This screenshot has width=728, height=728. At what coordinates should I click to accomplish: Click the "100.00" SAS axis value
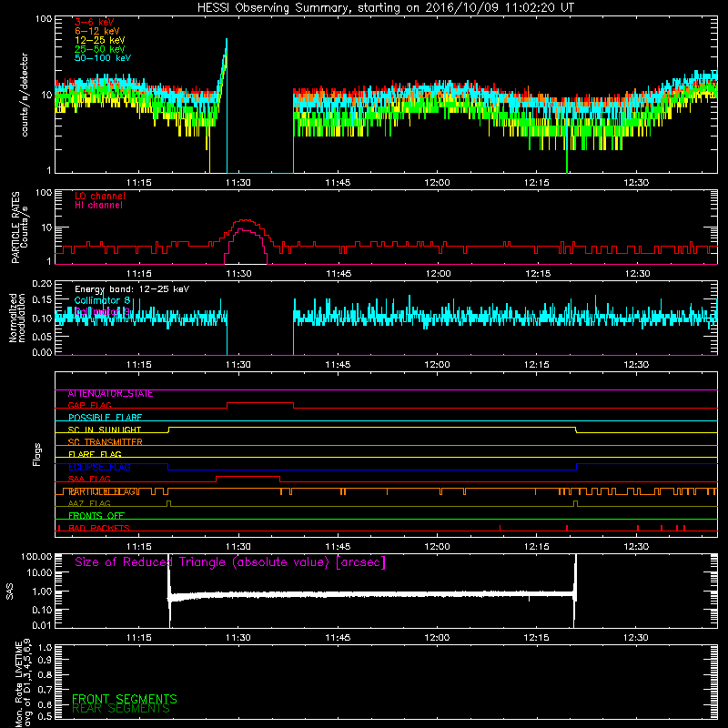pos(36,556)
